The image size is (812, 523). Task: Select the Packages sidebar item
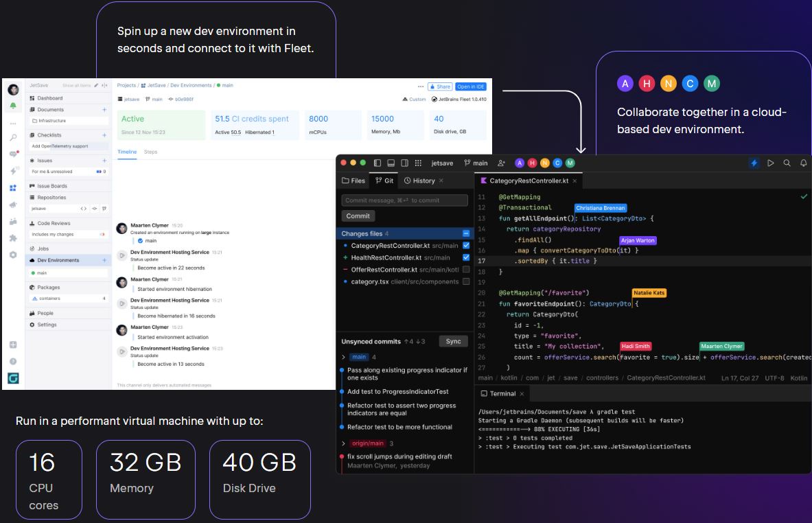[69, 288]
